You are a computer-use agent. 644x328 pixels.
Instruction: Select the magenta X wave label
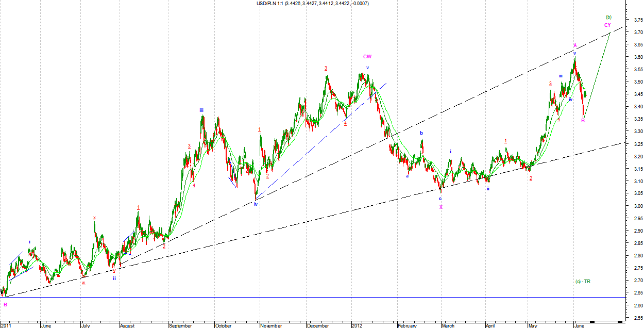[440, 207]
